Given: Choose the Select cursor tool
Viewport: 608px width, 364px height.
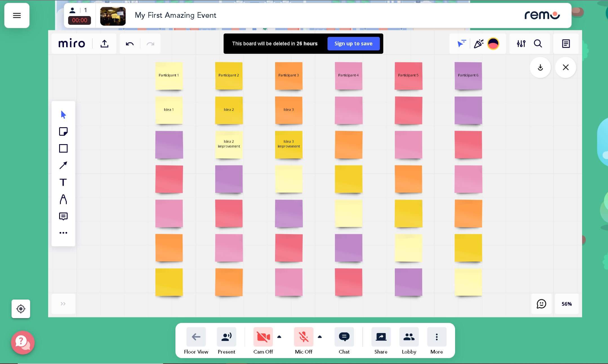Looking at the screenshot, I should (x=63, y=115).
